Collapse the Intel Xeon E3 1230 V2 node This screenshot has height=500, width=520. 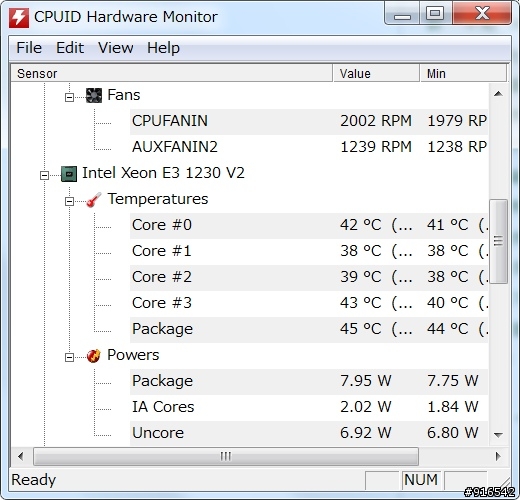coord(44,175)
